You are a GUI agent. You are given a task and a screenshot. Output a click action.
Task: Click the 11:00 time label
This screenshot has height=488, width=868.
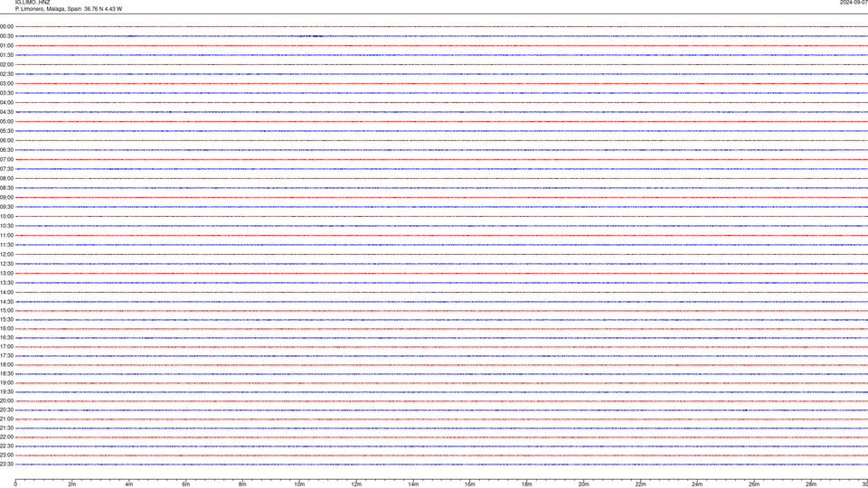[x=6, y=235]
